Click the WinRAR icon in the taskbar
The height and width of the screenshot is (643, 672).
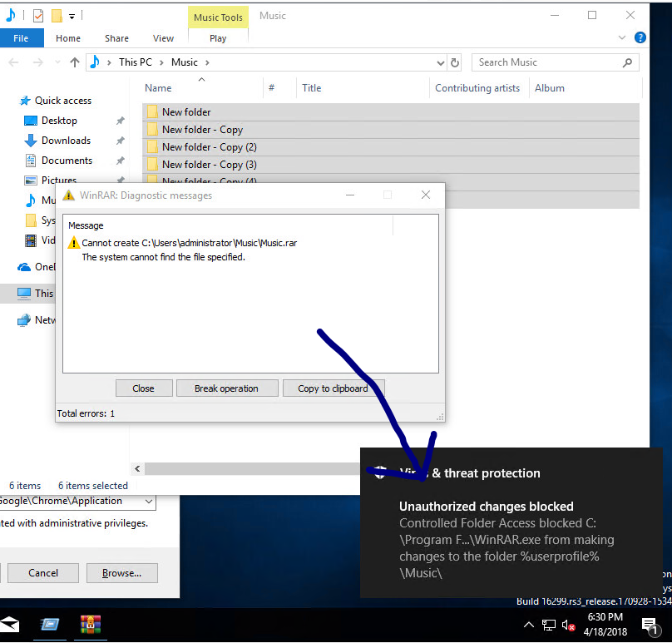click(91, 625)
